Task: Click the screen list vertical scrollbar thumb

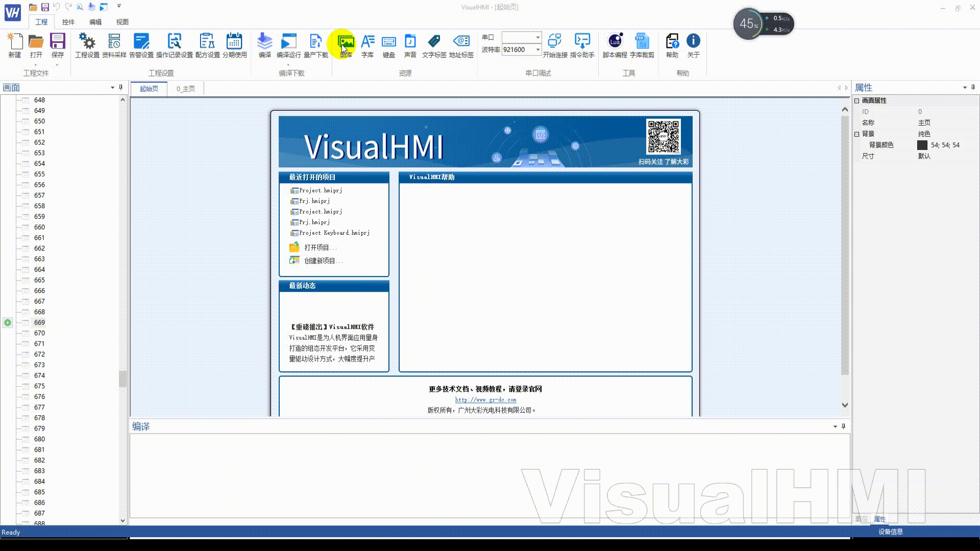Action: tap(122, 379)
